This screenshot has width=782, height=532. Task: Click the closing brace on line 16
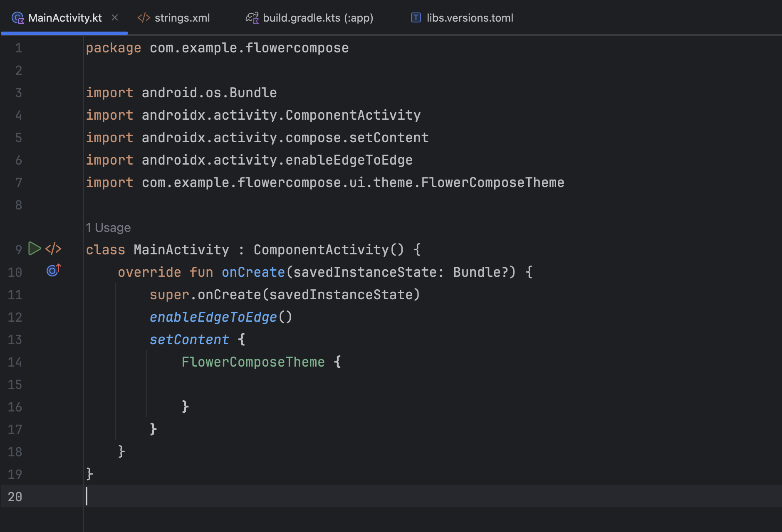[x=186, y=407]
